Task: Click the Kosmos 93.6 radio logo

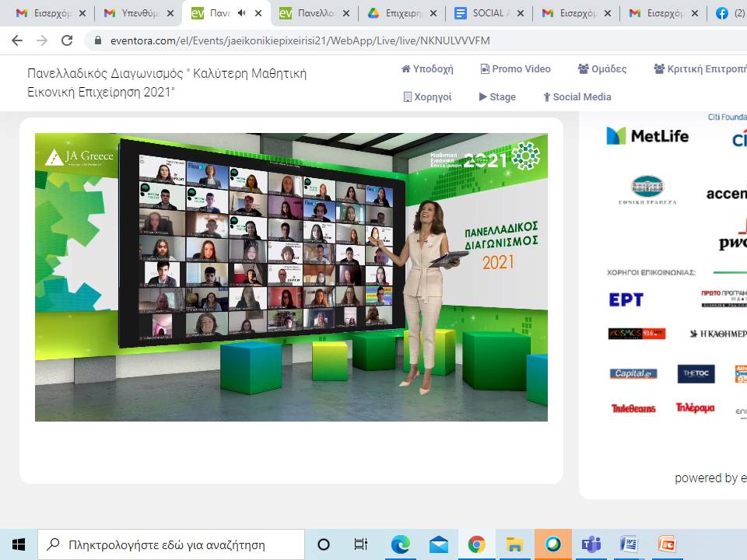Action: click(637, 334)
